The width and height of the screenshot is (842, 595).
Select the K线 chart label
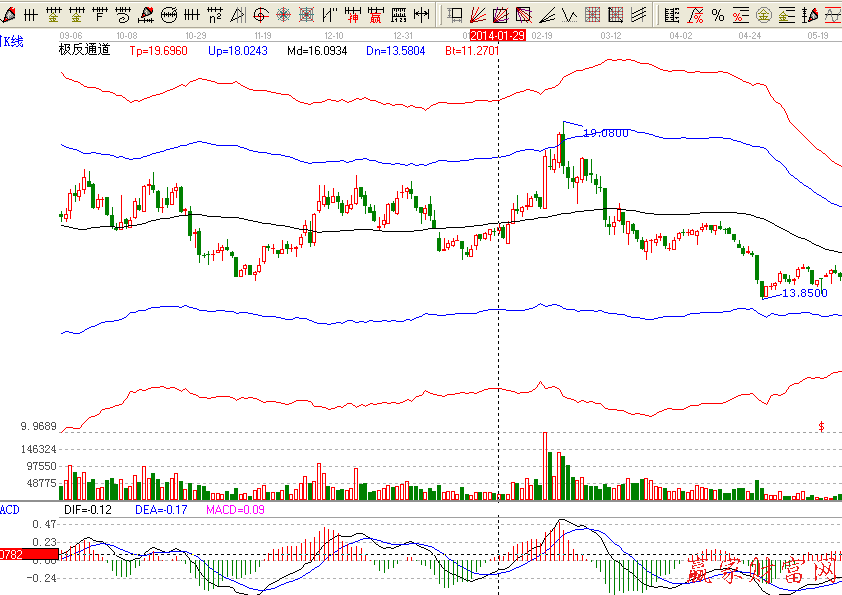click(x=12, y=41)
